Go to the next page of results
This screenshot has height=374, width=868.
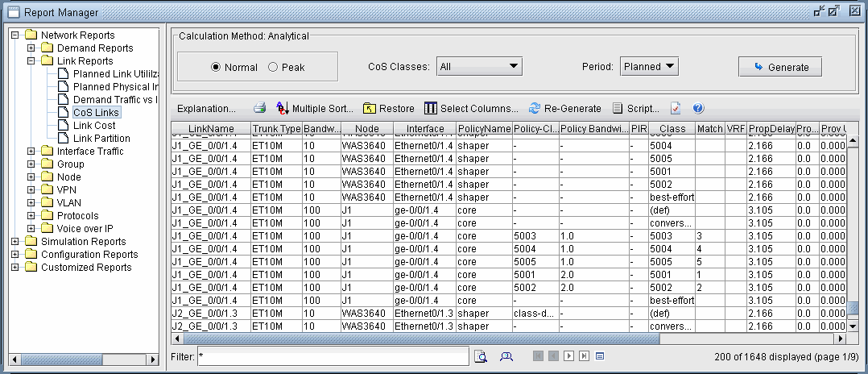click(569, 355)
